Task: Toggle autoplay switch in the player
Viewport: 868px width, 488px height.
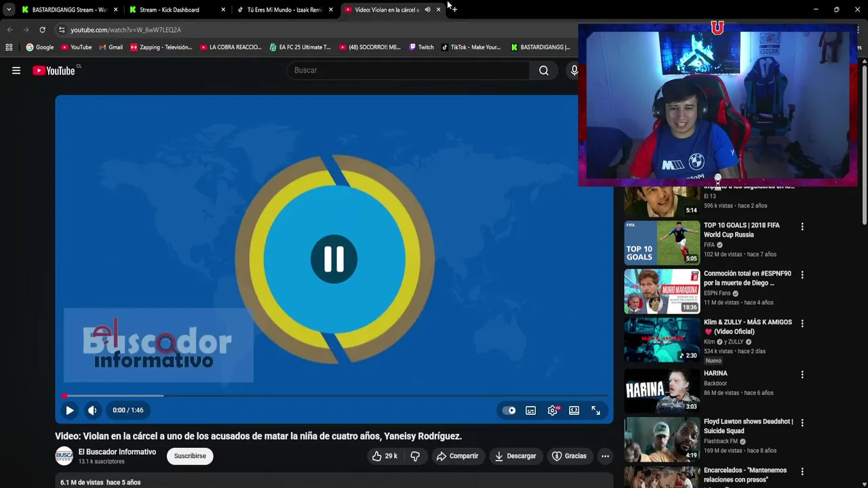Action: 509,410
